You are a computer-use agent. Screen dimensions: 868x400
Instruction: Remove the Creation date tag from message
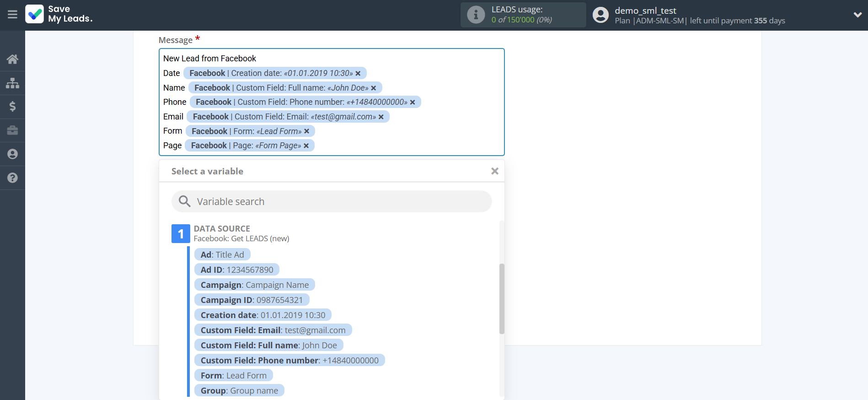(358, 73)
